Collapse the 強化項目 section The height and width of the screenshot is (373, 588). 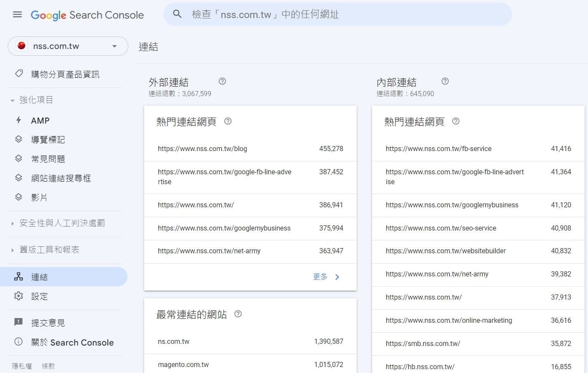click(x=32, y=100)
